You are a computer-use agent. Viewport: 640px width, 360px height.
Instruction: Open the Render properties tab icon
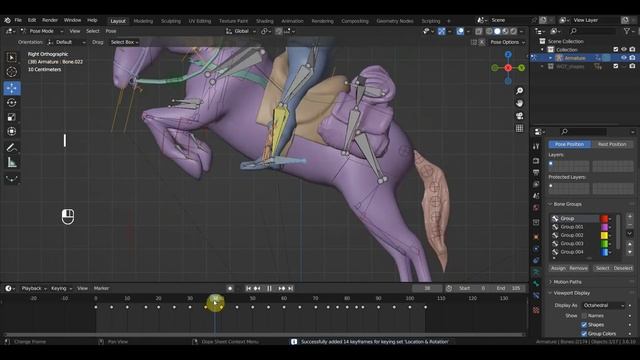[x=536, y=161]
